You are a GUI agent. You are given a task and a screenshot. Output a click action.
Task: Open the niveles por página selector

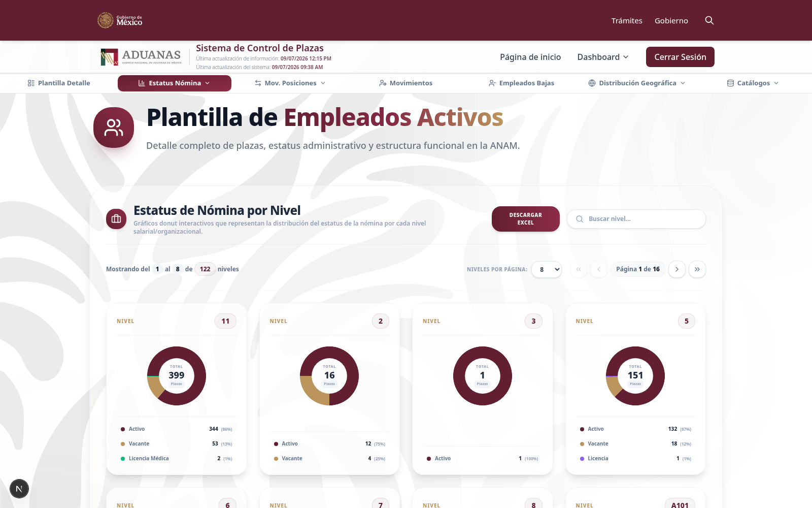pyautogui.click(x=547, y=269)
